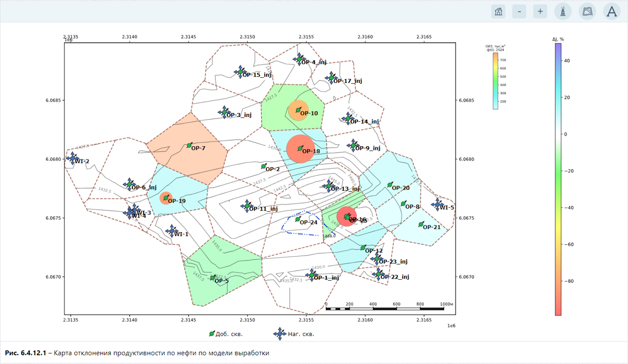Click the figure caption Рис. 6.4.12.1
Viewport: 628px width, 364px height.
click(26, 353)
